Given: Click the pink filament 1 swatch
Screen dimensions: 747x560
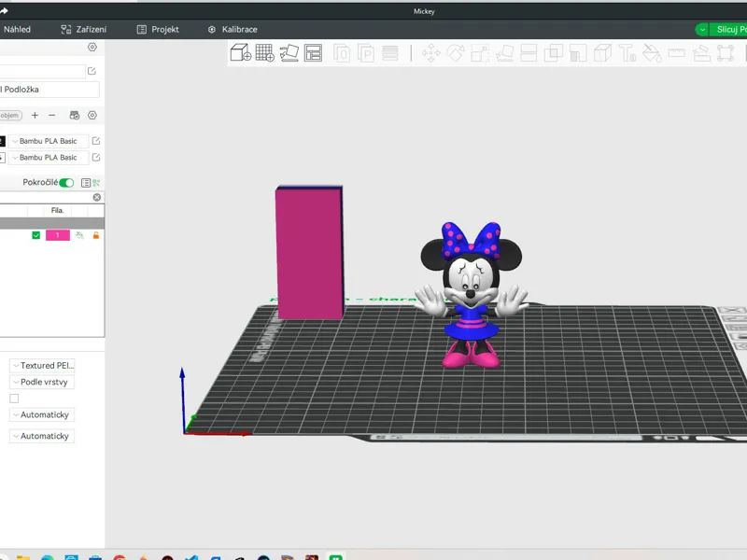Looking at the screenshot, I should coord(58,235).
